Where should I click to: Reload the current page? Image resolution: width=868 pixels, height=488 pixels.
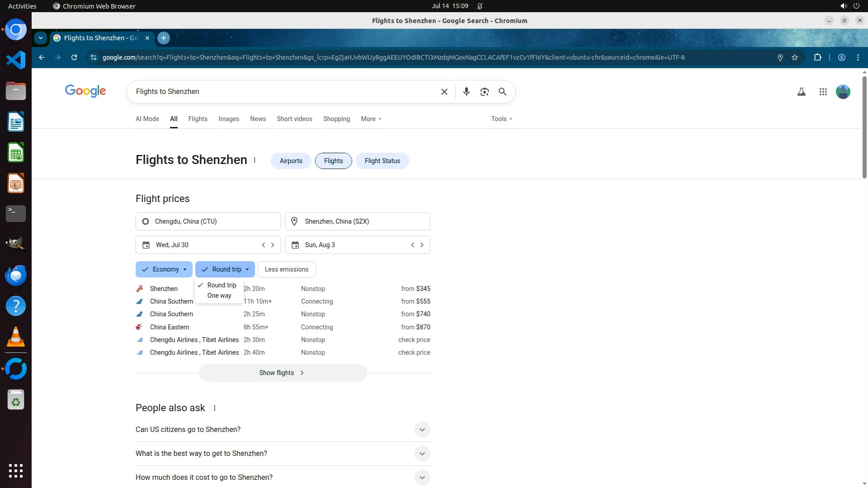[74, 57]
